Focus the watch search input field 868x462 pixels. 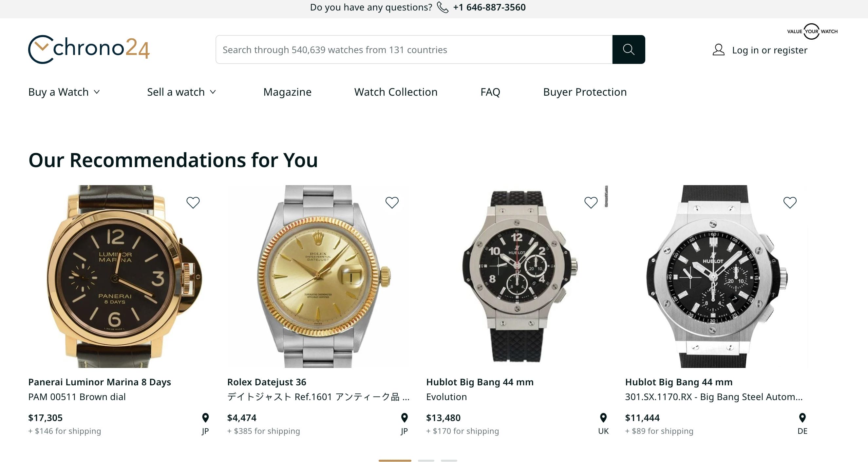[x=414, y=49]
